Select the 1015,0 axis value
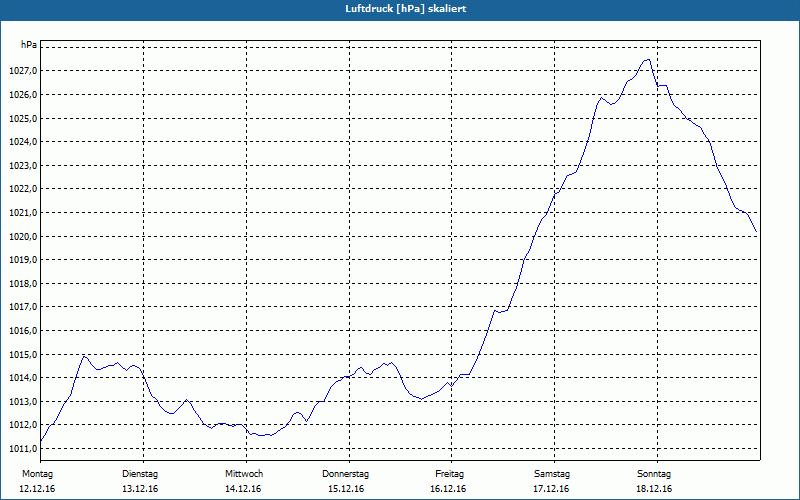Image resolution: width=800 pixels, height=500 pixels. pos(23,354)
